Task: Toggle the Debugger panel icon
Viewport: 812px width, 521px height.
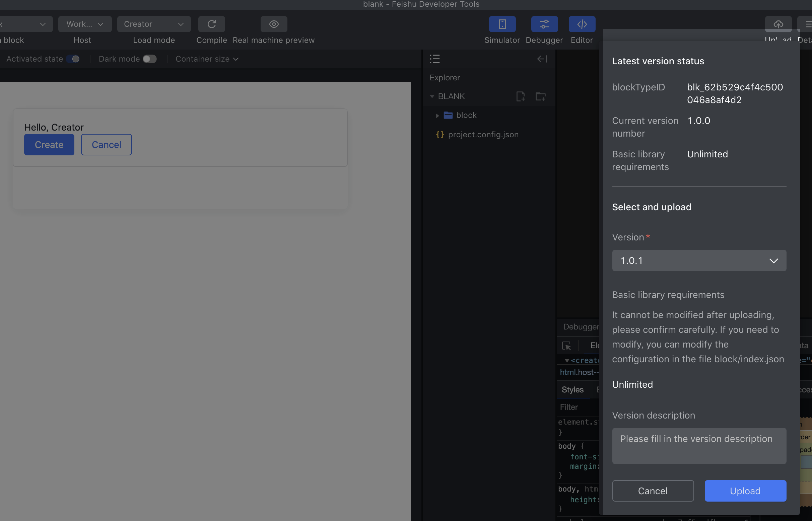Action: coord(544,24)
